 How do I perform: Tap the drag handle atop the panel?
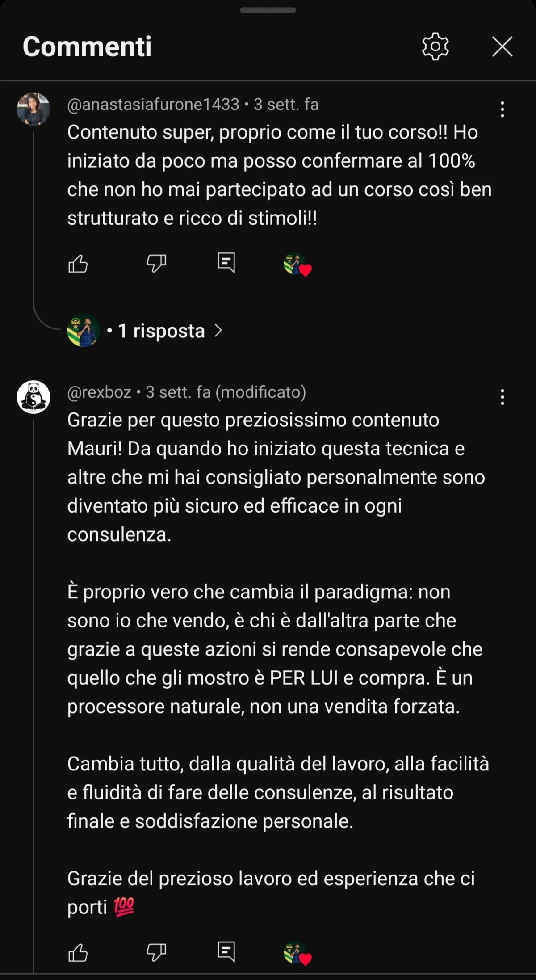[268, 10]
